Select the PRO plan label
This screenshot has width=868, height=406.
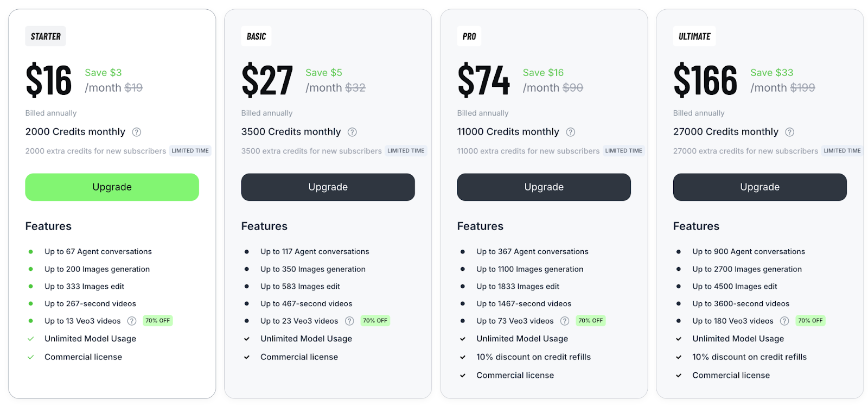[x=469, y=36]
